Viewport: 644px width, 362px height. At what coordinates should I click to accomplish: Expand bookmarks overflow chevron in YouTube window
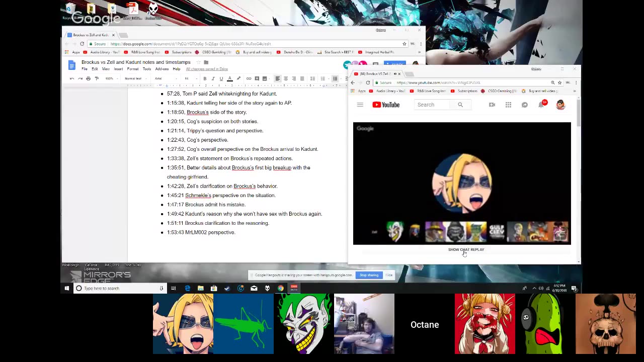[x=575, y=91]
